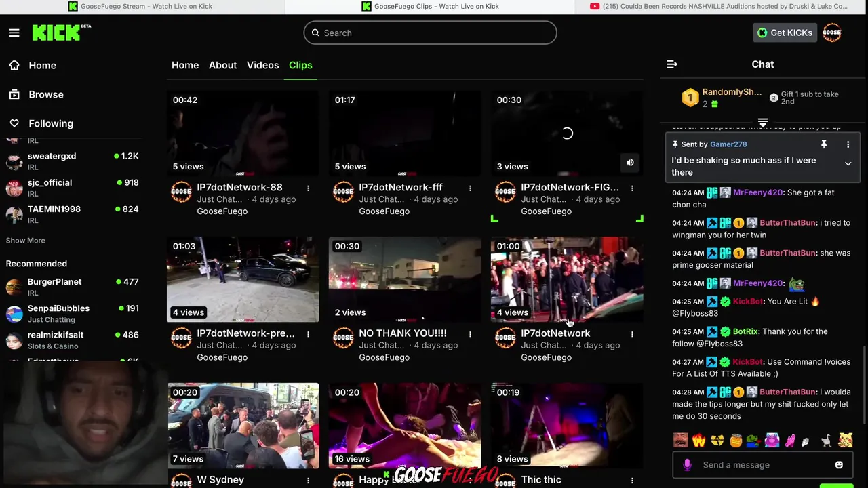Open GooseFuego avatar beside NO THANK YOU
This screenshot has width=868, height=488.
pos(343,338)
